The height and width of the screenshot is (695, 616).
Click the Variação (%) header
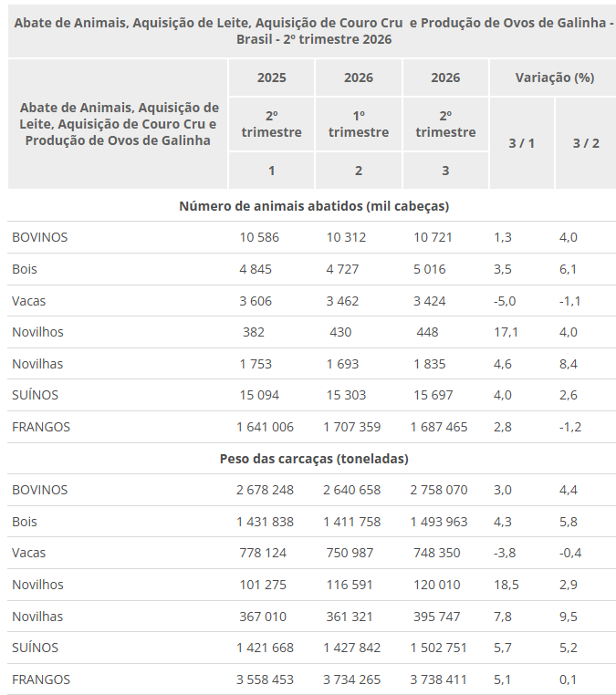554,78
